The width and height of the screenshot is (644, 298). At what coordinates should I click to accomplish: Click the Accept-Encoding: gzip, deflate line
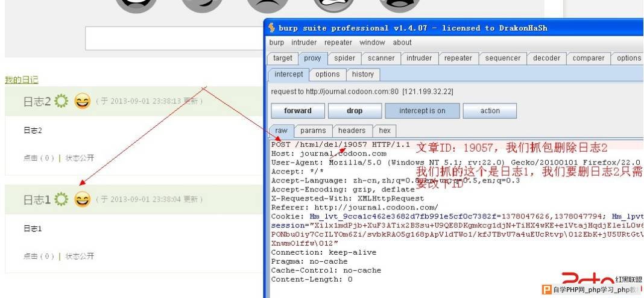pos(343,190)
